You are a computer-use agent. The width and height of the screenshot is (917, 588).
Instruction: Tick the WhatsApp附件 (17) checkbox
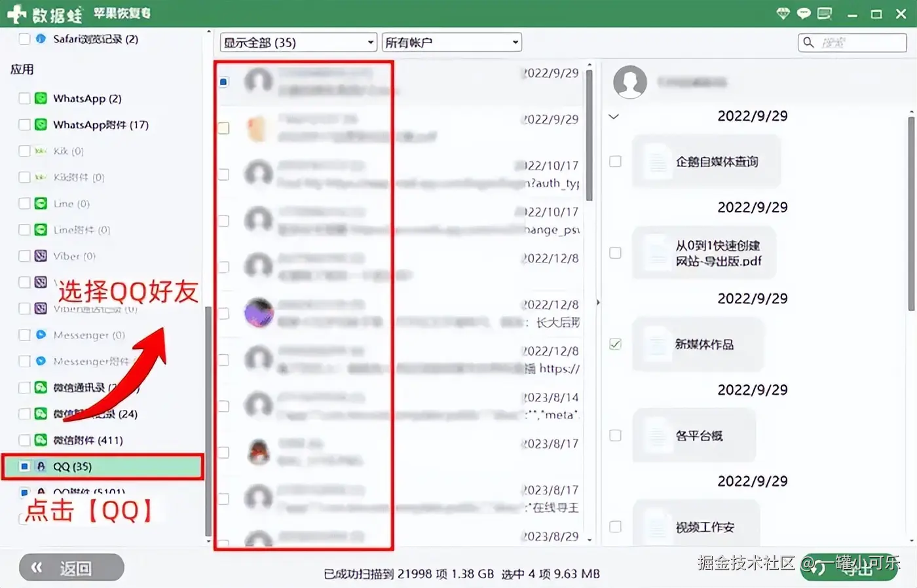point(24,124)
